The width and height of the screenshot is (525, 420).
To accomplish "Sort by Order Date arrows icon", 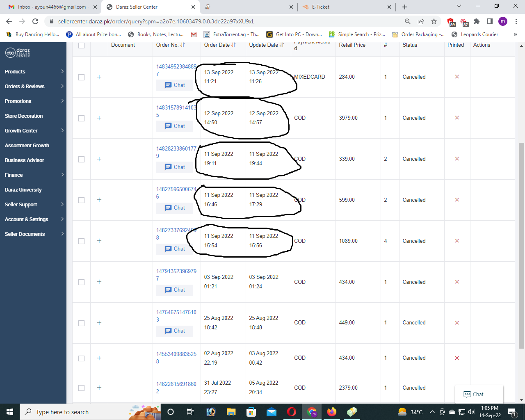I will coord(234,45).
